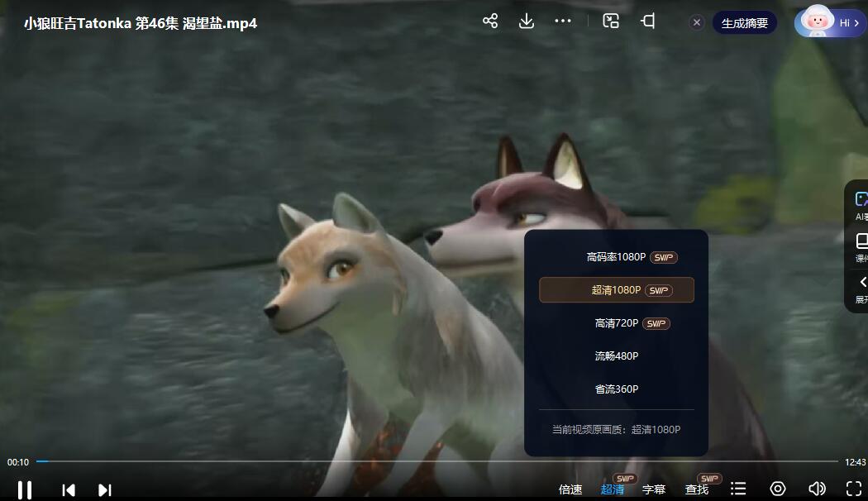Screen dimensions: 868x501
Task: Open the 倍速 playback speed menu
Action: pos(570,489)
